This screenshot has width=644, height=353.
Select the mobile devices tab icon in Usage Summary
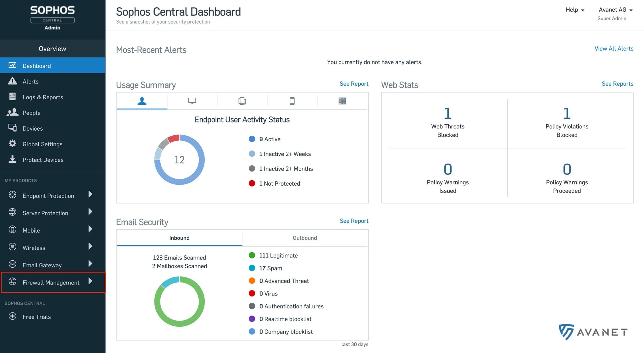tap(242, 101)
